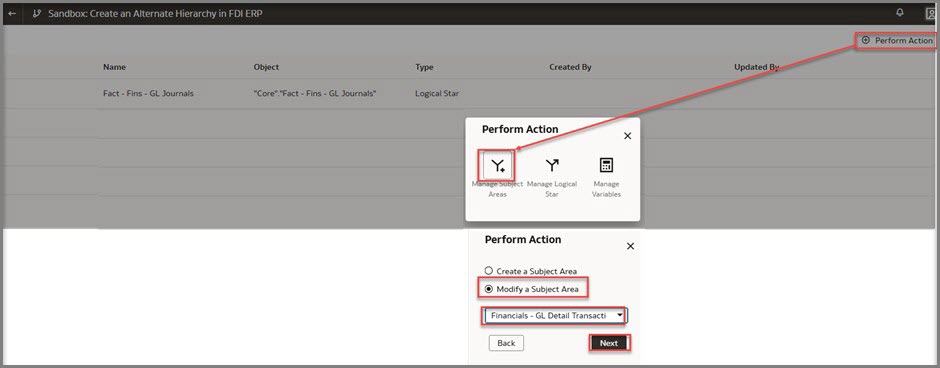
Task: Click the Sandbox title in header
Action: tap(155, 13)
